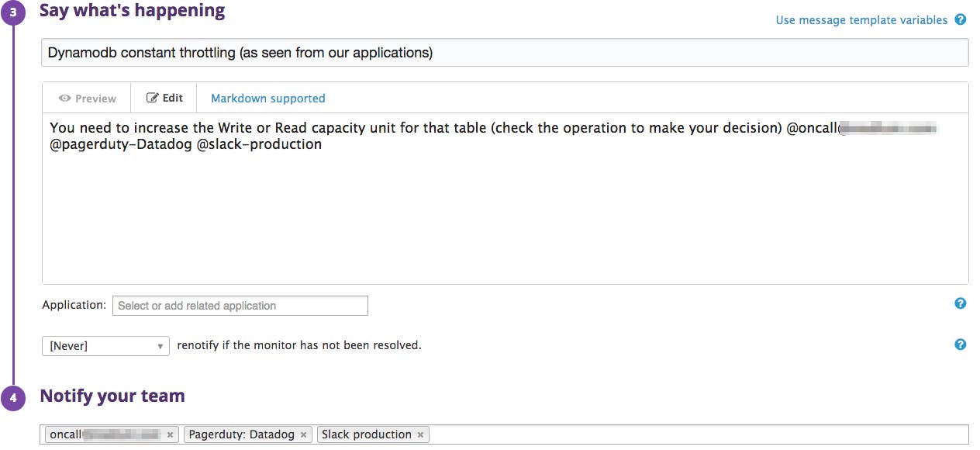Click help icon beside the renotify setting

coord(961,344)
